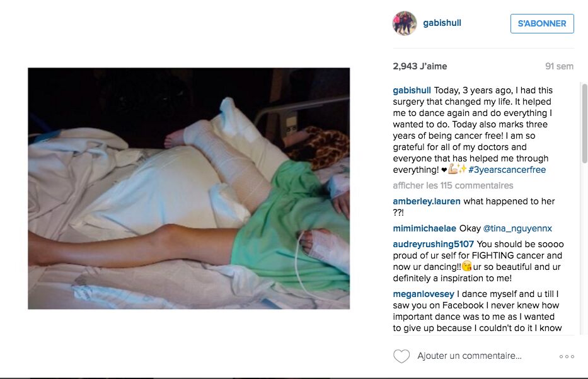This screenshot has width=588, height=379.
Task: Click the '91 sem' post timestamp
Action: pyautogui.click(x=559, y=66)
